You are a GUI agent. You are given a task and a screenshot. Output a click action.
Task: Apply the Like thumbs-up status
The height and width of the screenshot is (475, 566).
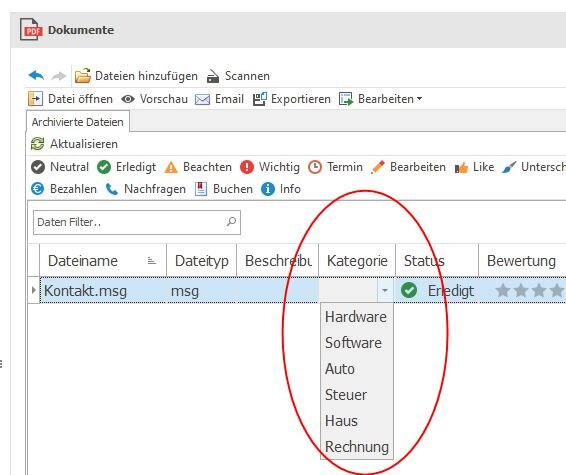461,167
